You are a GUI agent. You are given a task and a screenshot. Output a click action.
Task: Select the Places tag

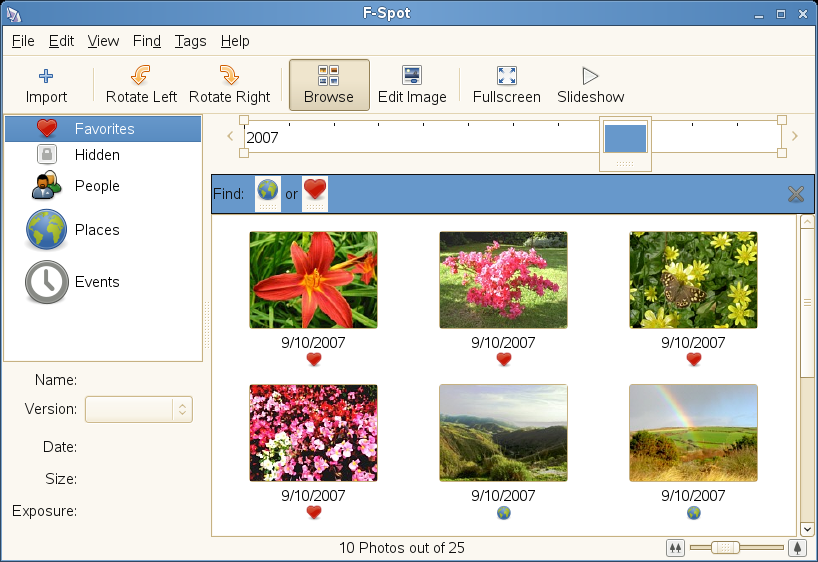click(x=103, y=230)
